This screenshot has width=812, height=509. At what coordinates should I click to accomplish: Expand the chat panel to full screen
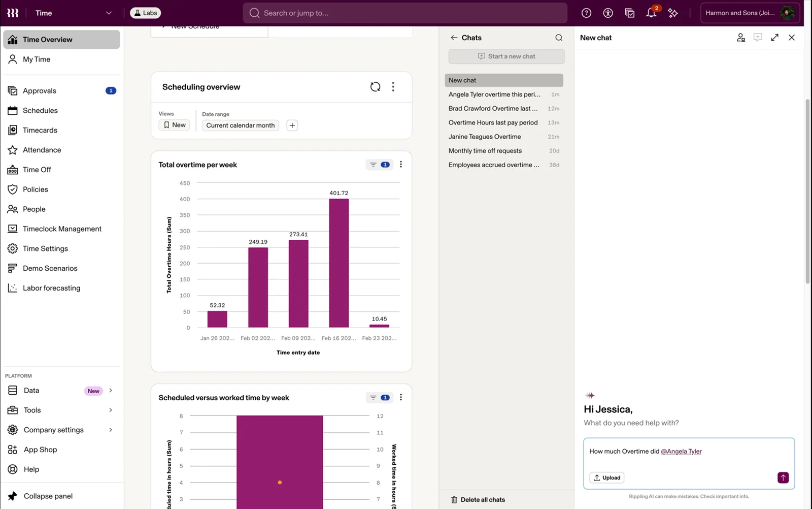[x=775, y=38]
